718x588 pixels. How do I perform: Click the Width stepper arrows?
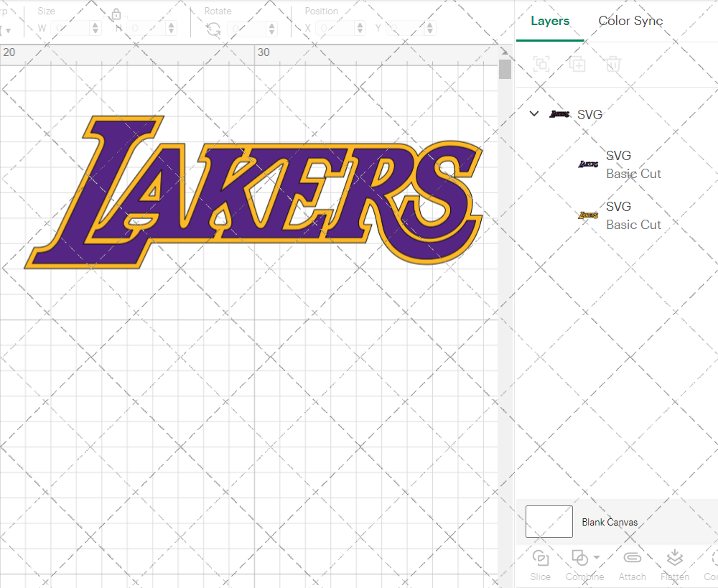click(x=95, y=29)
